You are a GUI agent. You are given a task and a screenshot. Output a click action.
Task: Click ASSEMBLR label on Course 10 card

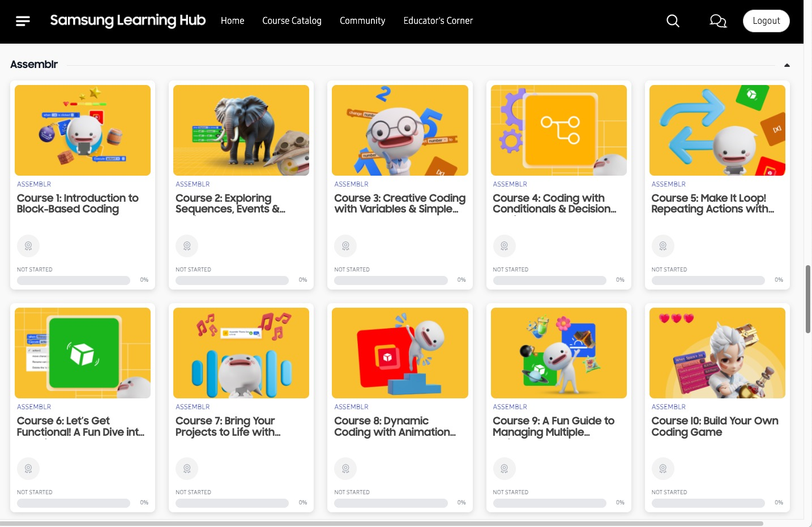(x=669, y=407)
